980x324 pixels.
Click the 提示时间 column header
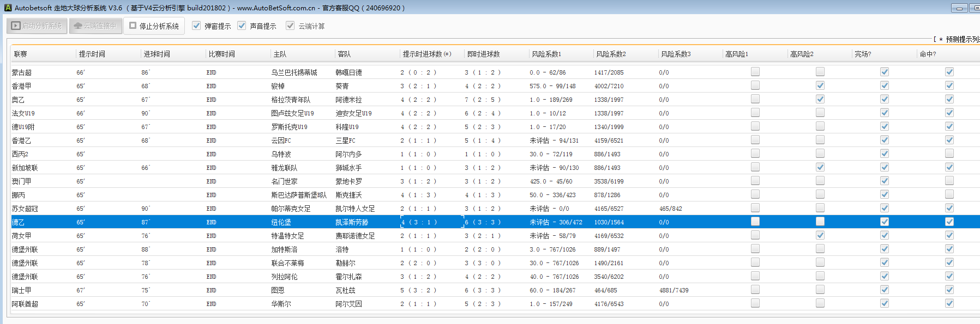pyautogui.click(x=92, y=54)
